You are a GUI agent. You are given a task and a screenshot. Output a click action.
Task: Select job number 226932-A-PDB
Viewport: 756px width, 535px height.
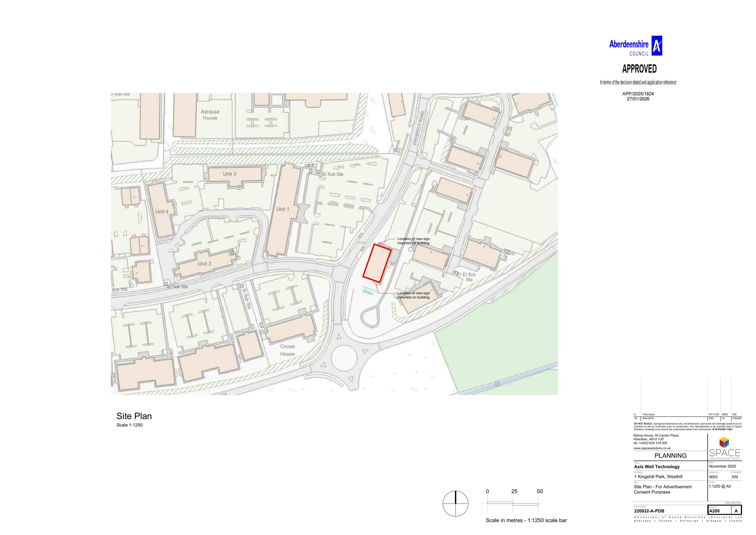649,511
